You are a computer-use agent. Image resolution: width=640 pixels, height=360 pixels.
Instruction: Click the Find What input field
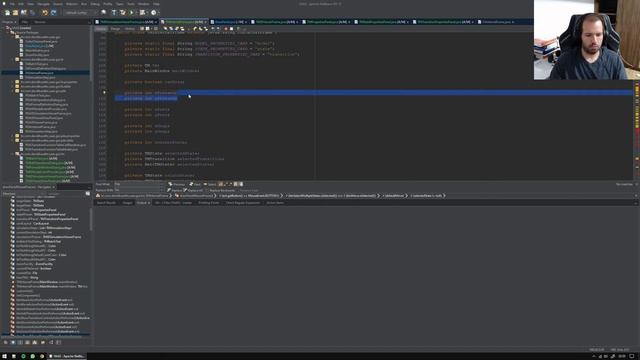coord(138,184)
